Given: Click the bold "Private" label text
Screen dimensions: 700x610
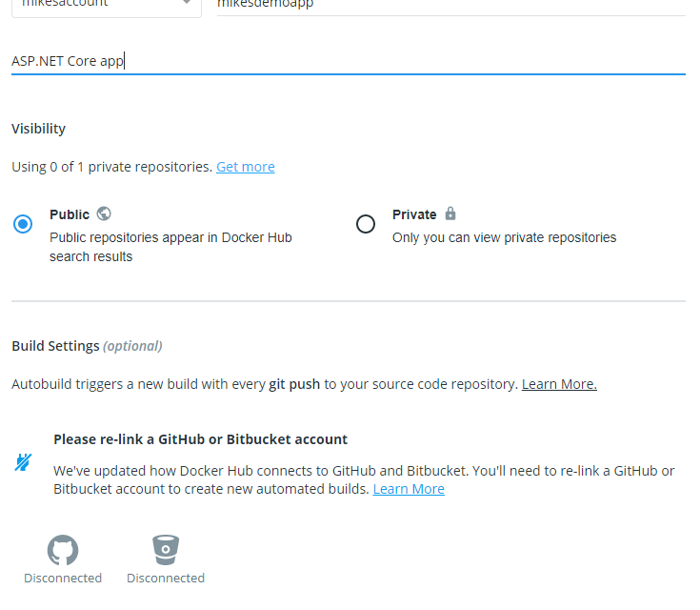Looking at the screenshot, I should [414, 214].
